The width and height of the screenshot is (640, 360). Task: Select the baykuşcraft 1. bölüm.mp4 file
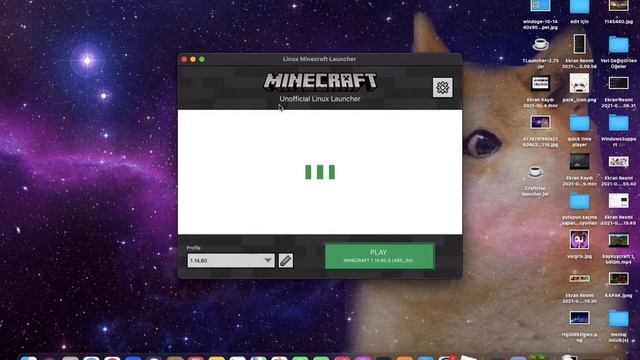[x=618, y=240]
